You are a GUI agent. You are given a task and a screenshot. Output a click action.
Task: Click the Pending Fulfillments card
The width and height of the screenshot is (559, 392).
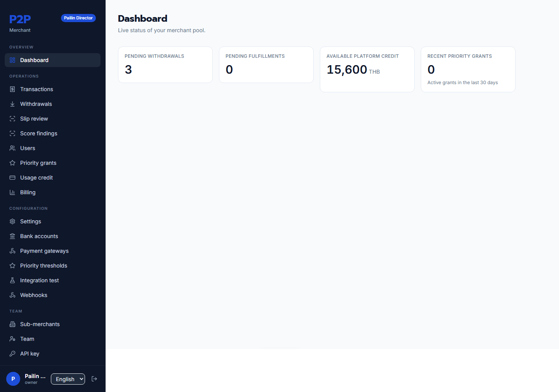266,65
